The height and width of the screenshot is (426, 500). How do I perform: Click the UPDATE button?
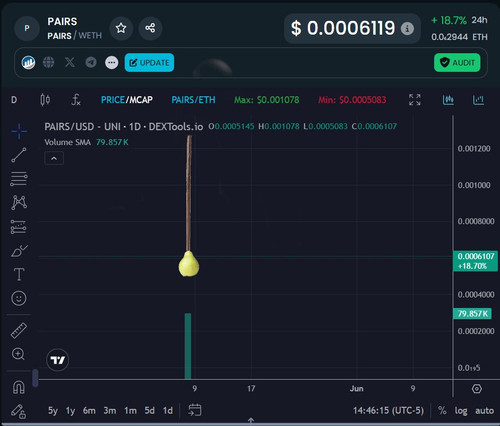point(149,62)
